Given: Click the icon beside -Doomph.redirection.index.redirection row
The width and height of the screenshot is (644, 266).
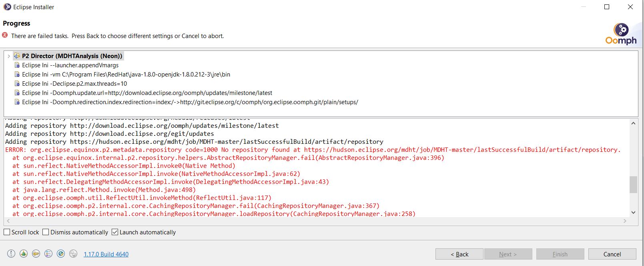Looking at the screenshot, I should click(x=17, y=102).
